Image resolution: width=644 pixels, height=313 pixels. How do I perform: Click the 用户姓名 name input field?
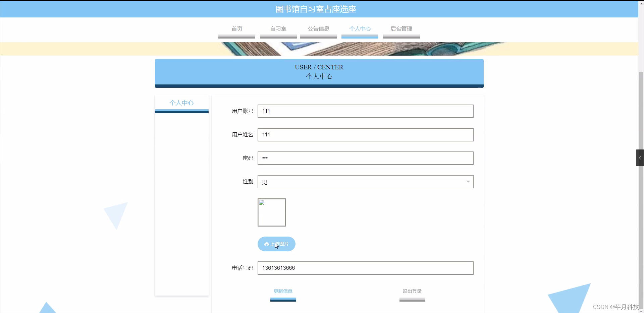coord(365,135)
